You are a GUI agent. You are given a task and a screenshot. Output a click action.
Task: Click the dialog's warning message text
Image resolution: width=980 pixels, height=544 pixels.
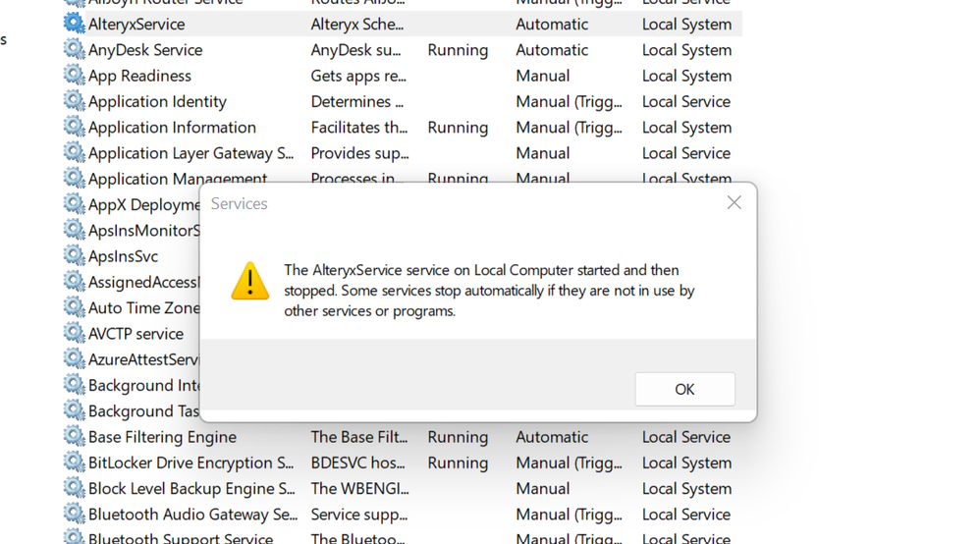489,291
